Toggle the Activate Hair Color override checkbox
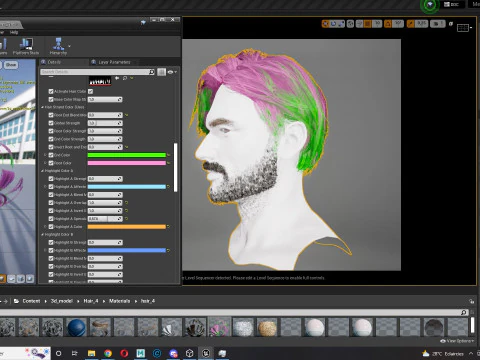The height and width of the screenshot is (360, 480). (x=51, y=91)
